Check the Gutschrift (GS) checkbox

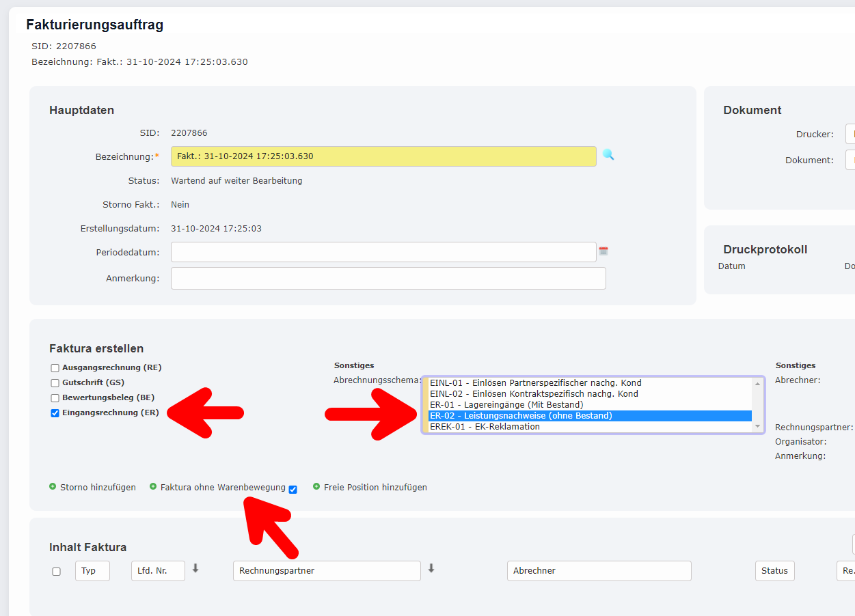tap(54, 382)
